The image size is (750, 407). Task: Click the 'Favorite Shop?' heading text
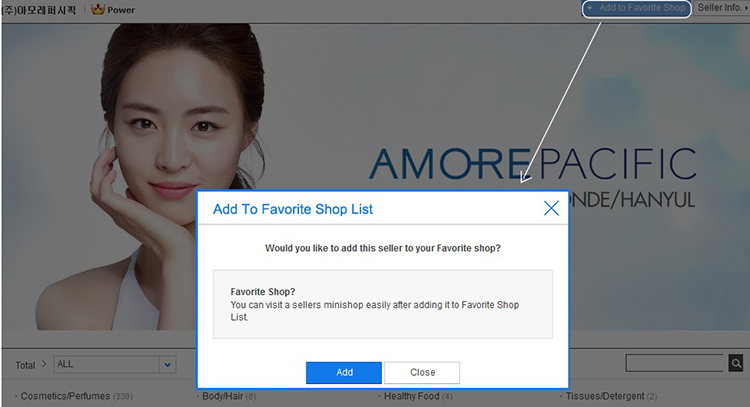click(263, 292)
